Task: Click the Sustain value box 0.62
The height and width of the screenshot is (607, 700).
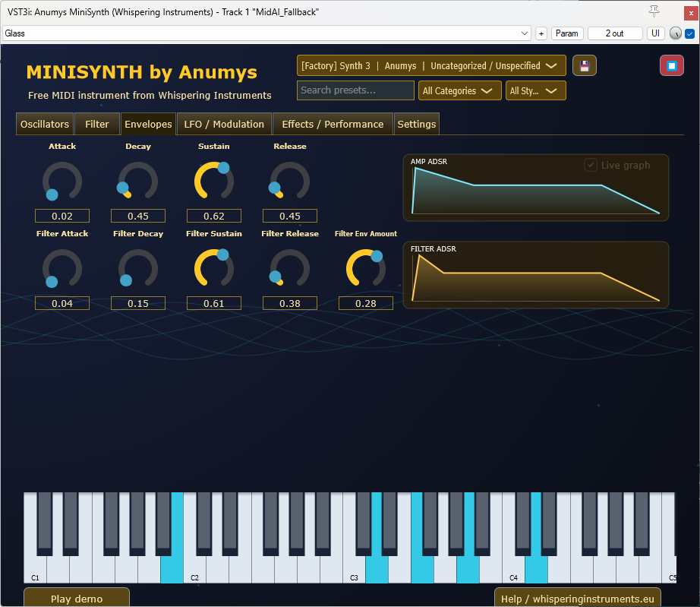Action: click(214, 217)
